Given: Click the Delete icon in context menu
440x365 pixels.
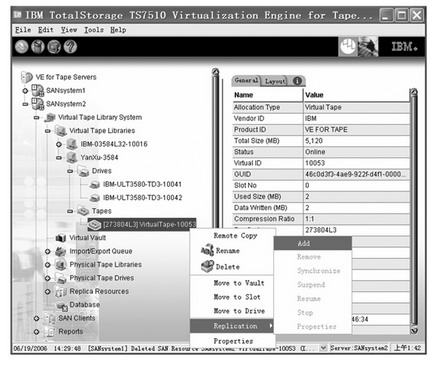Looking at the screenshot, I should click(207, 266).
